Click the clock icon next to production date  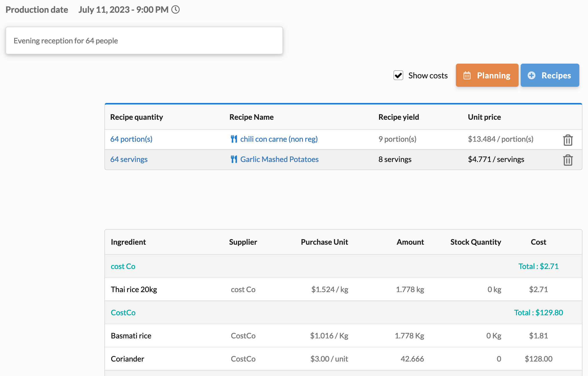click(175, 10)
